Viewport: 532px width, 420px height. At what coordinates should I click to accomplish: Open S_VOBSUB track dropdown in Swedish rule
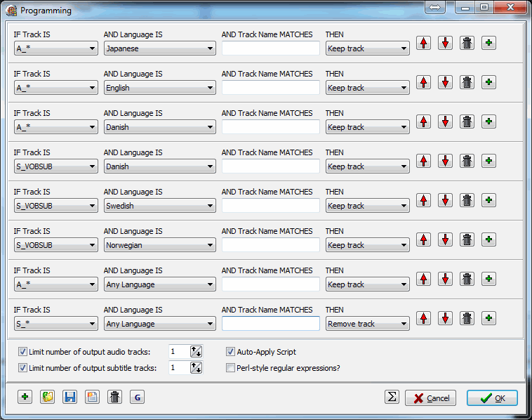click(x=56, y=206)
